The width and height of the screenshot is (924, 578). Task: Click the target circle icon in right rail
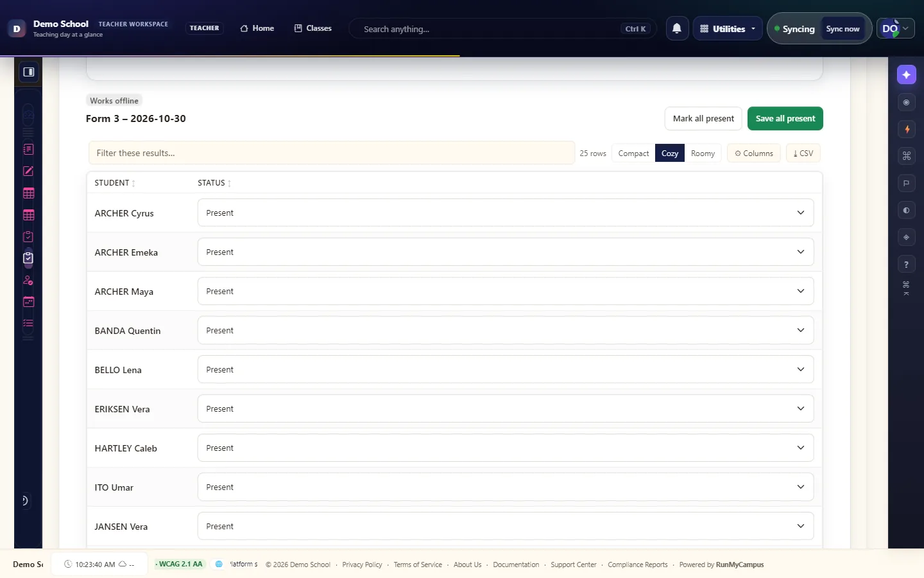(906, 102)
